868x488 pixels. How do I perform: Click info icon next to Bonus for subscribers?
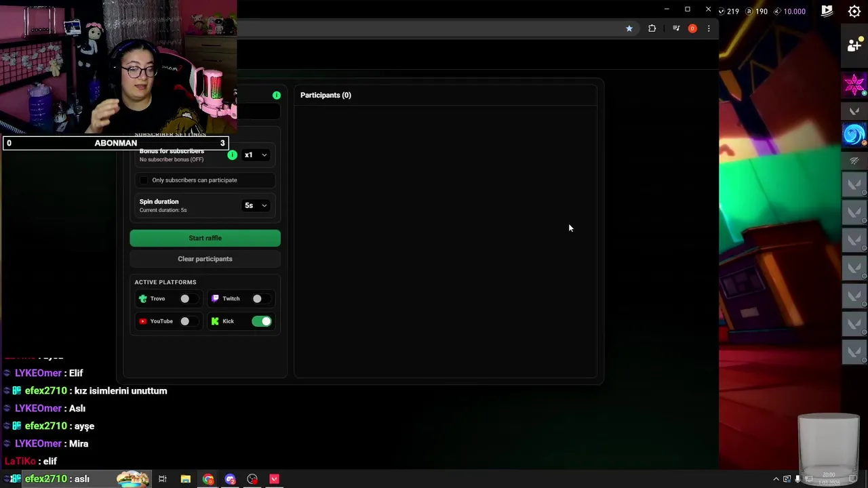click(x=233, y=155)
